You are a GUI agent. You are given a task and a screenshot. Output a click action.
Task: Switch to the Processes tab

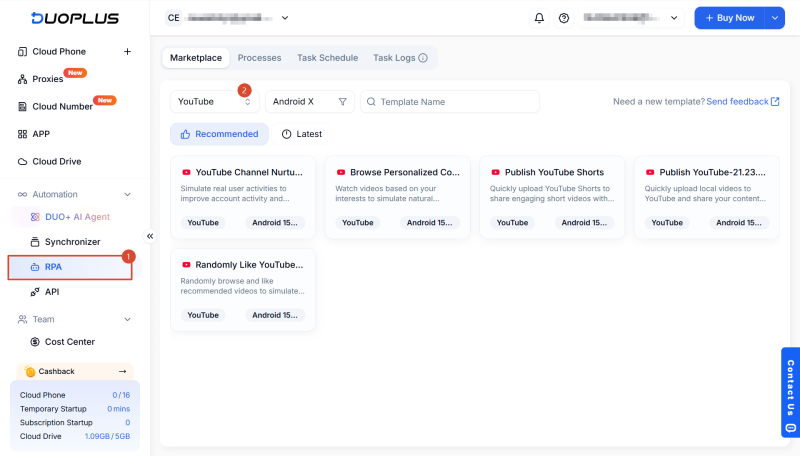coord(259,58)
